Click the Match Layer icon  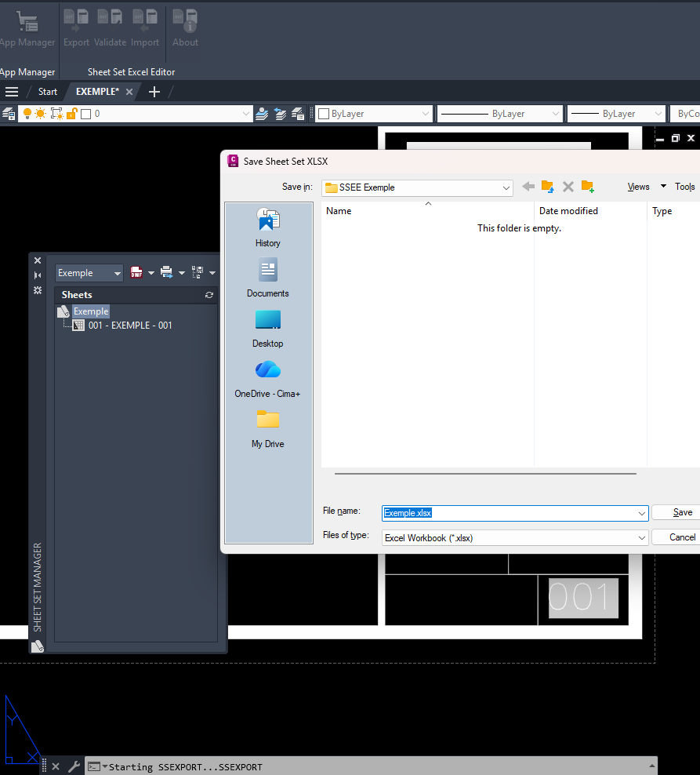[298, 115]
